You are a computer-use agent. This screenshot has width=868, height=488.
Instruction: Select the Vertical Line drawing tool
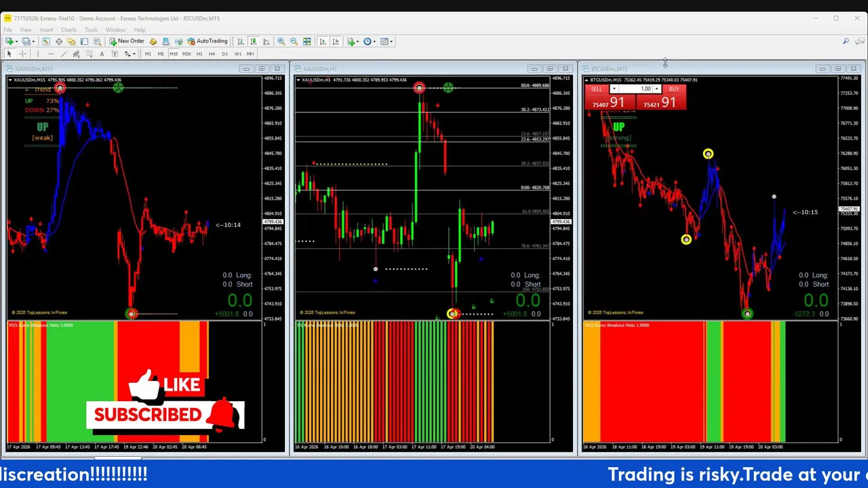point(38,54)
